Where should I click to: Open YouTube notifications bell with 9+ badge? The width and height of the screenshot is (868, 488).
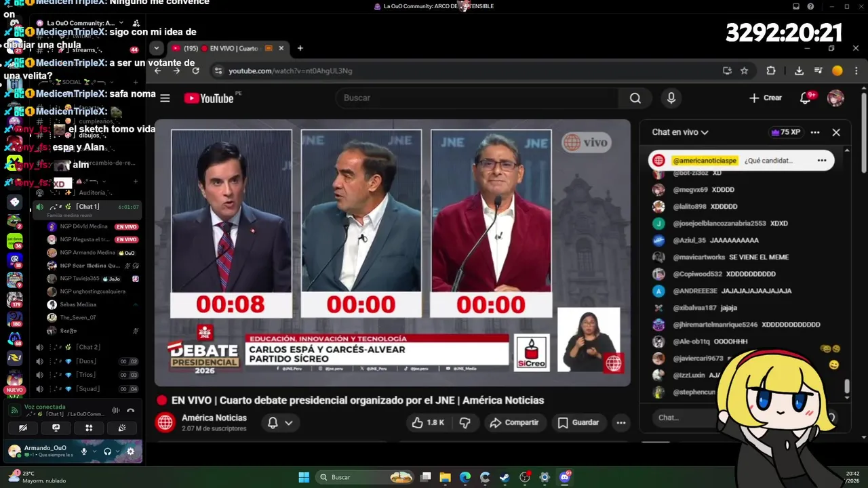tap(806, 98)
